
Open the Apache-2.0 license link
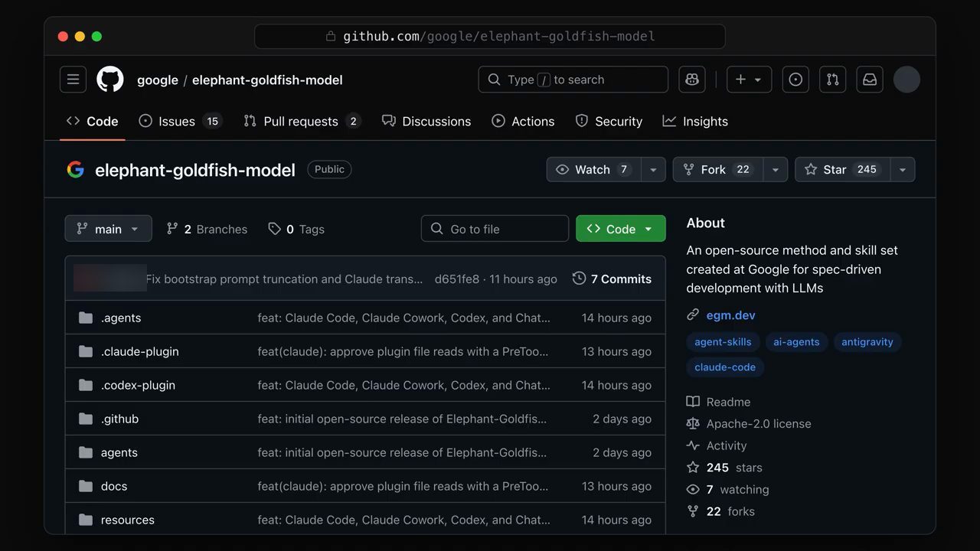tap(759, 423)
